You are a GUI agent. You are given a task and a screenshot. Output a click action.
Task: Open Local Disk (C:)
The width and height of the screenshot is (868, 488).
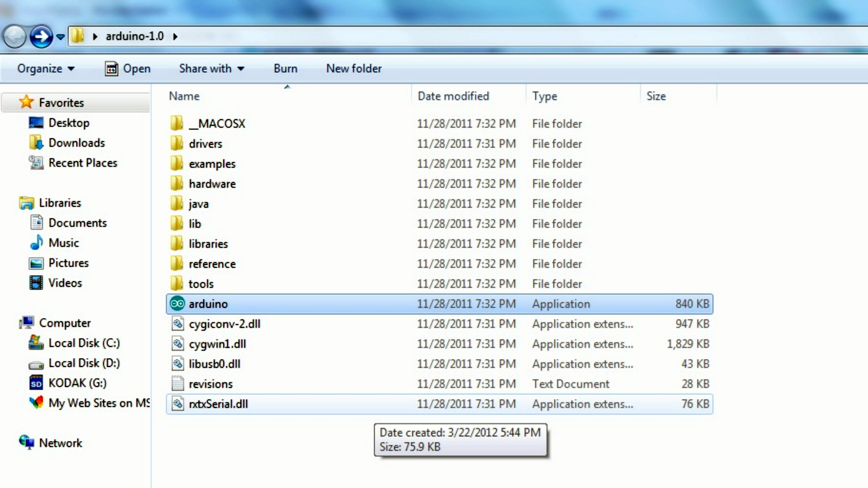pos(74,343)
